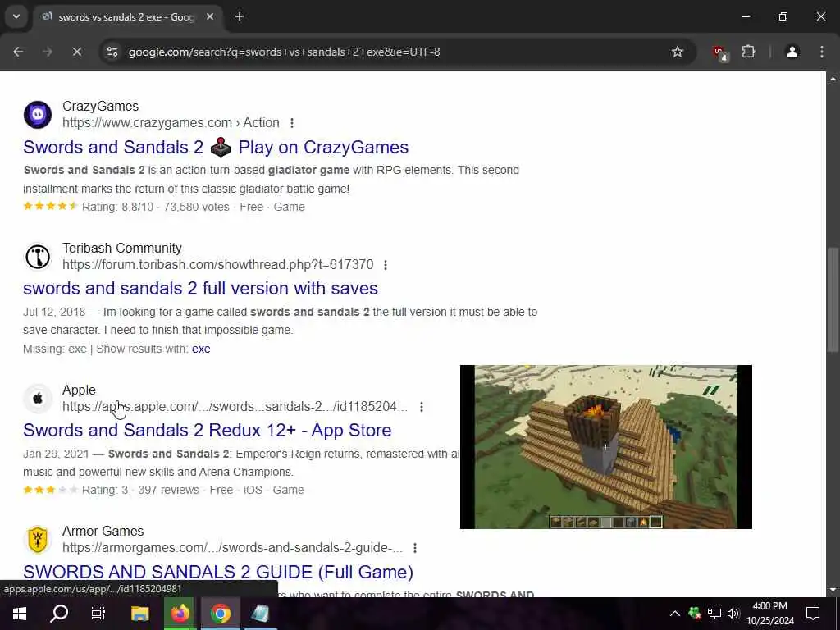Open Swords and Sandals 2 Redux App Store link
The image size is (840, 630).
208,430
